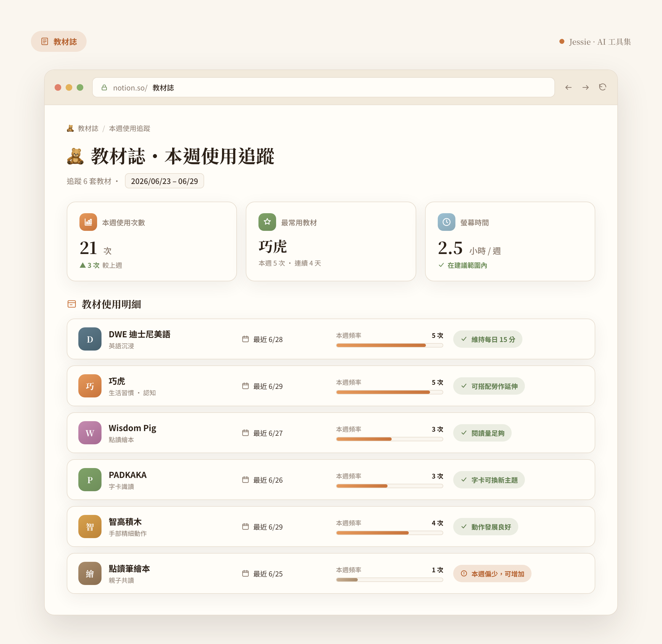Click the 可搭配勞作延伸 status pill
The image size is (662, 644).
(x=489, y=386)
